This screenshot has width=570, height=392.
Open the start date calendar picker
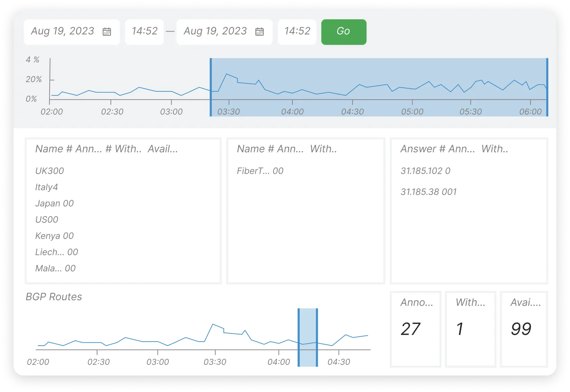click(x=108, y=31)
